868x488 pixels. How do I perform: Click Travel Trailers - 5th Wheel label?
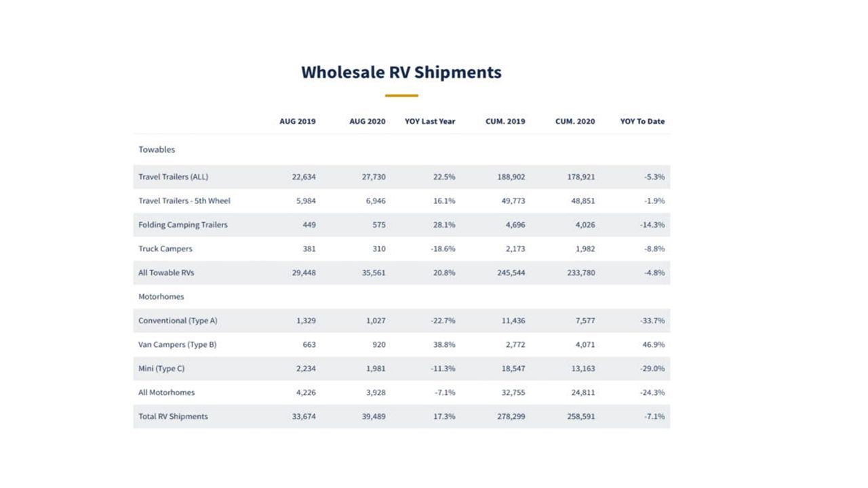pos(184,201)
